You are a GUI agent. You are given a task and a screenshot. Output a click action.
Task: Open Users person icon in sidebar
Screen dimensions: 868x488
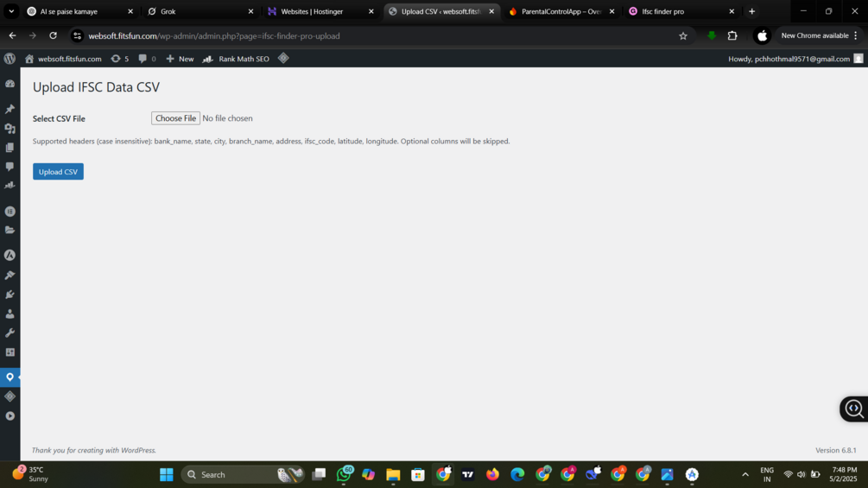(10, 314)
